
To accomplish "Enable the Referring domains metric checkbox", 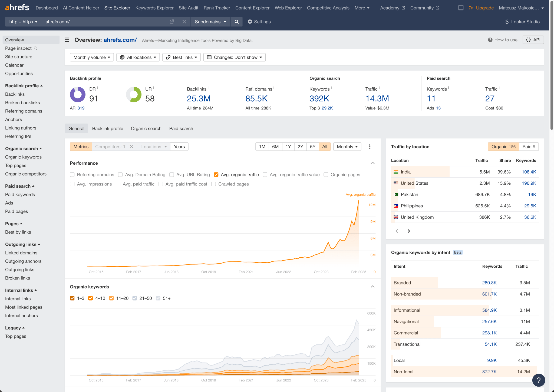I will (72, 175).
